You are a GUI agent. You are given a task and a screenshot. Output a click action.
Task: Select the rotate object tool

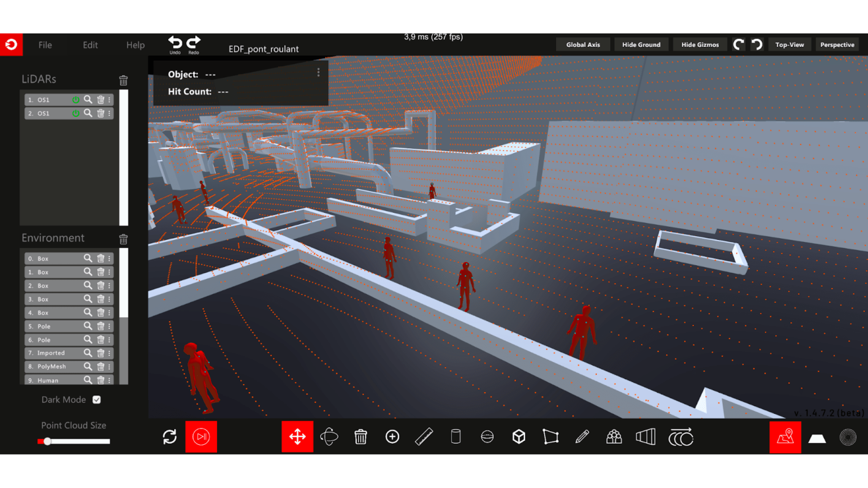click(x=329, y=436)
